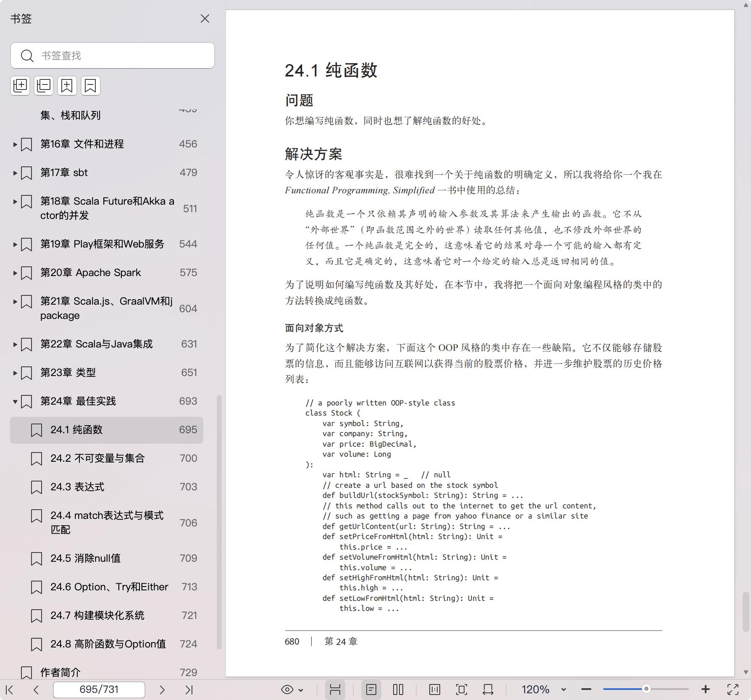Screen dimensions: 751x700
Task: Toggle continuous scrolling mode icon
Action: 335,689
